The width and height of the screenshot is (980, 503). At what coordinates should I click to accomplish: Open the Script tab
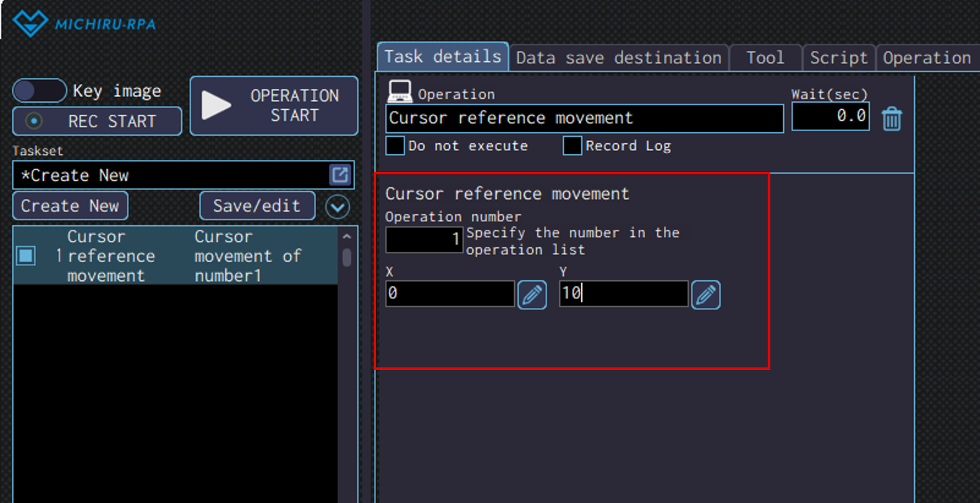(x=838, y=58)
